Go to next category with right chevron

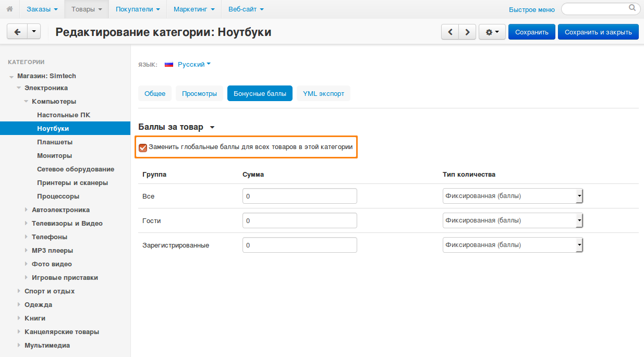(468, 32)
